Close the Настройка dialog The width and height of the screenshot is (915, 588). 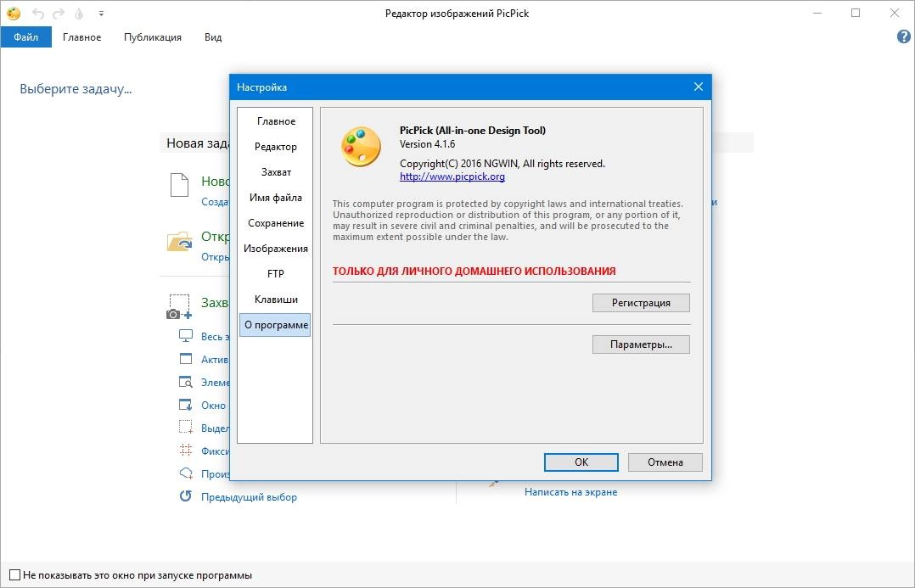pyautogui.click(x=699, y=87)
